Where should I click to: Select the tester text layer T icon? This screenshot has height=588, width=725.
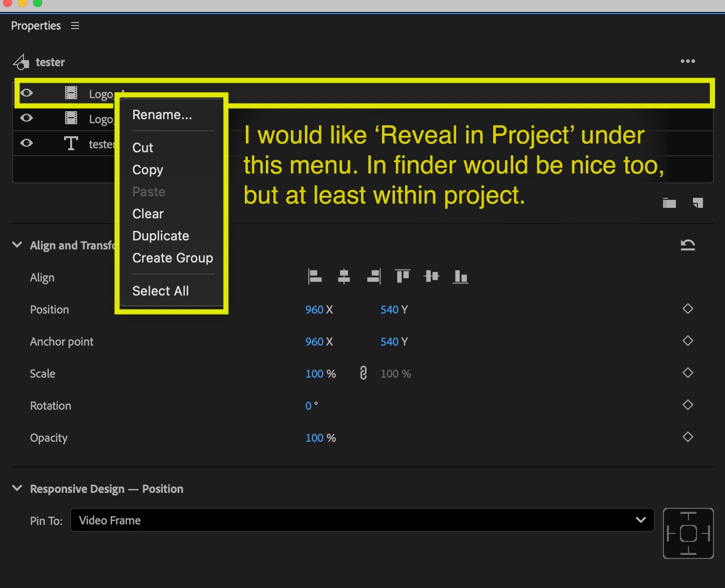click(71, 143)
